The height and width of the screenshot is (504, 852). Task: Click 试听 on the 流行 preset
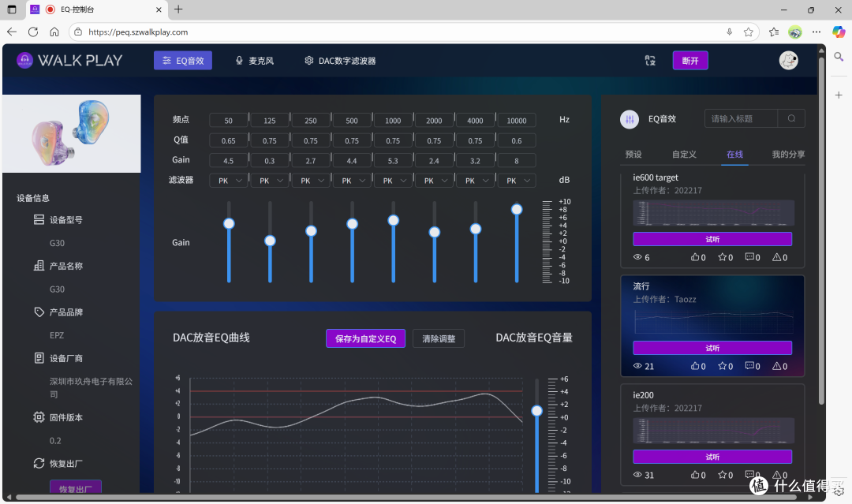click(712, 348)
